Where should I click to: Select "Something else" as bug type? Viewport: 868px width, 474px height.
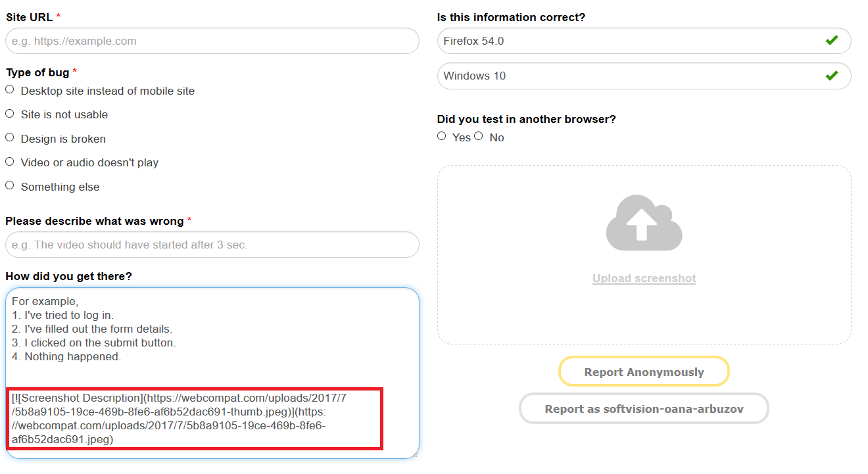[x=10, y=185]
